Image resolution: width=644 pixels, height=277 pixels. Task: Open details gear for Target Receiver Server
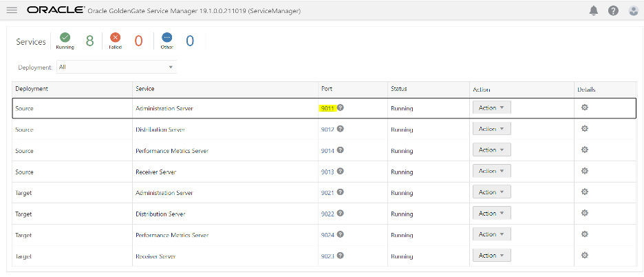(x=585, y=255)
